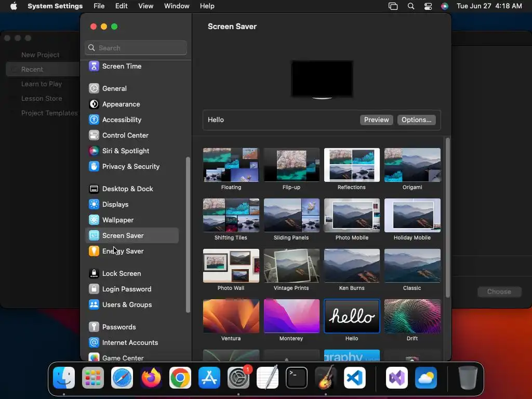Select Appearance icon in sidebar
Screen dimensions: 532x399
tap(94, 104)
